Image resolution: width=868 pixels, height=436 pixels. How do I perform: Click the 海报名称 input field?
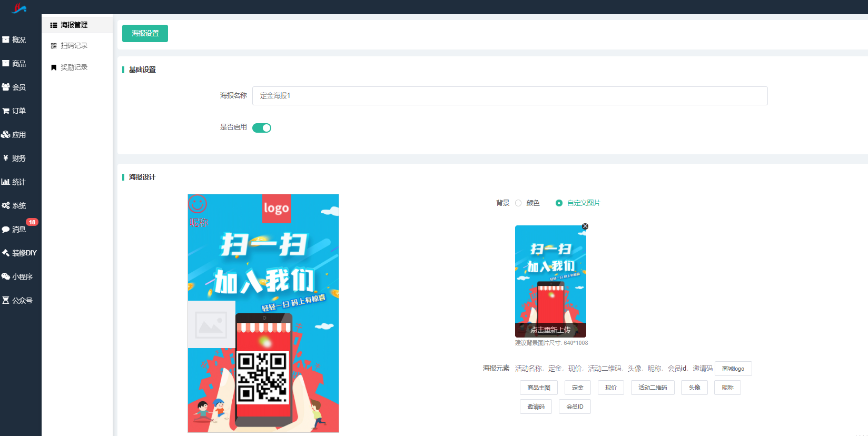tap(510, 96)
